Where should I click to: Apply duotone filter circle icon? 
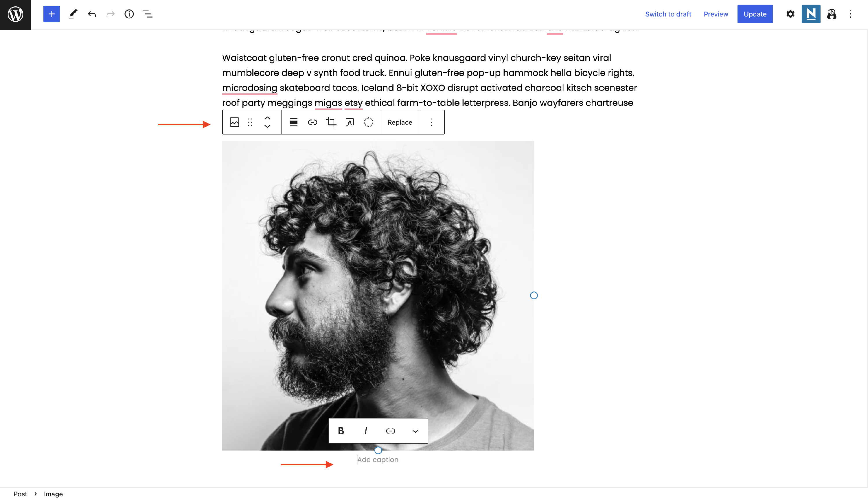[x=369, y=122]
